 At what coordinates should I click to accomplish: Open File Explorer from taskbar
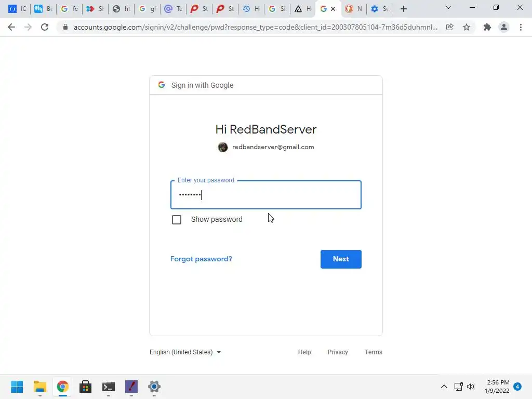point(39,387)
